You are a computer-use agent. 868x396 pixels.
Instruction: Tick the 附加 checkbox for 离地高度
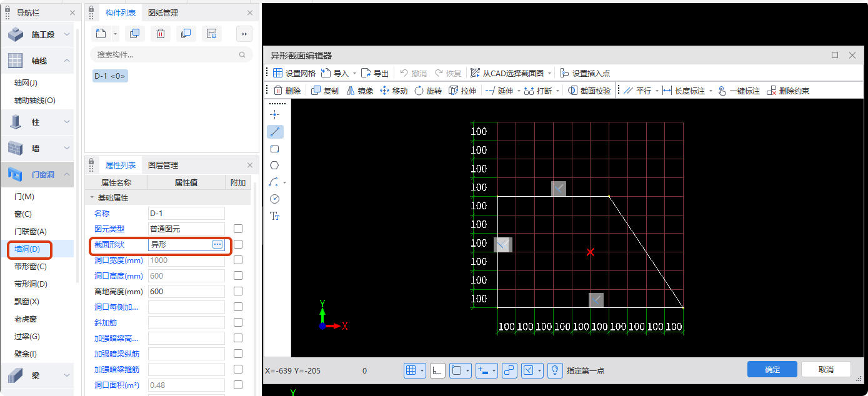238,291
